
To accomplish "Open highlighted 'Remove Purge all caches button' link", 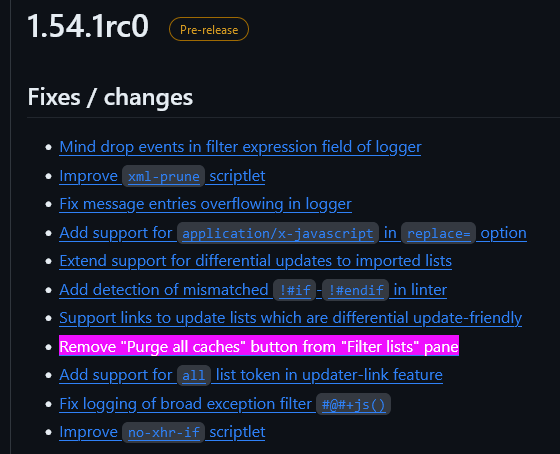I will click(x=259, y=346).
